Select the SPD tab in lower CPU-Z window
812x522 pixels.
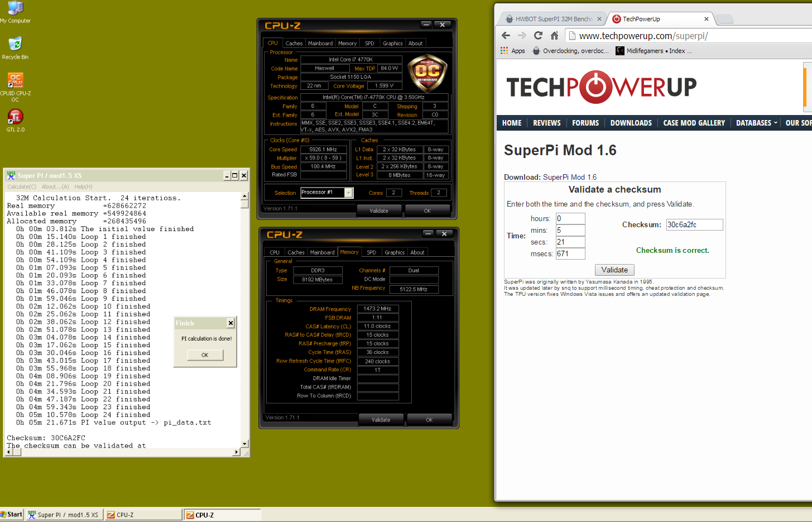pos(371,252)
